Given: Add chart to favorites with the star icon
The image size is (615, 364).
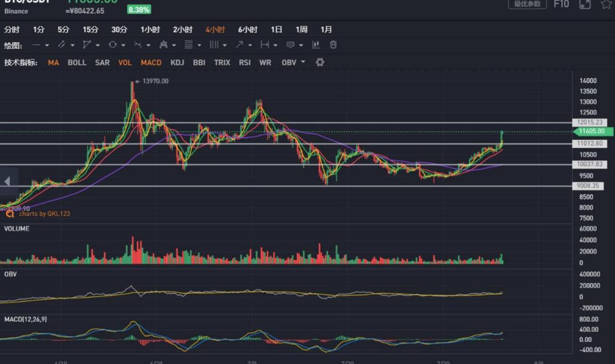Looking at the screenshot, I should (606, 4).
